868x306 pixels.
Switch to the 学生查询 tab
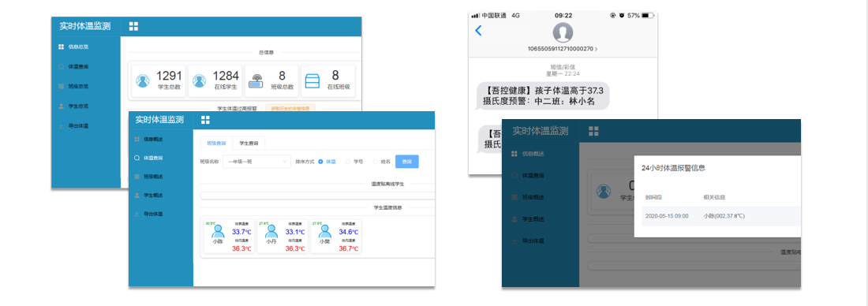(x=249, y=144)
